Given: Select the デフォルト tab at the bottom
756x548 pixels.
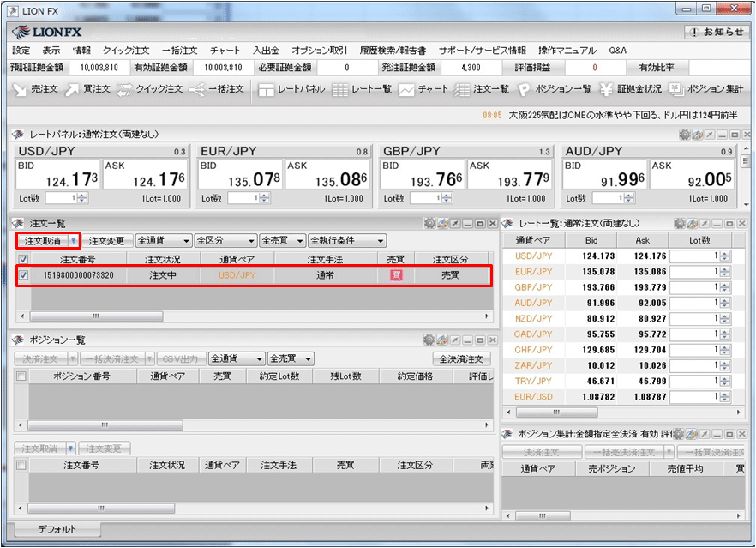Looking at the screenshot, I should pos(57,529).
